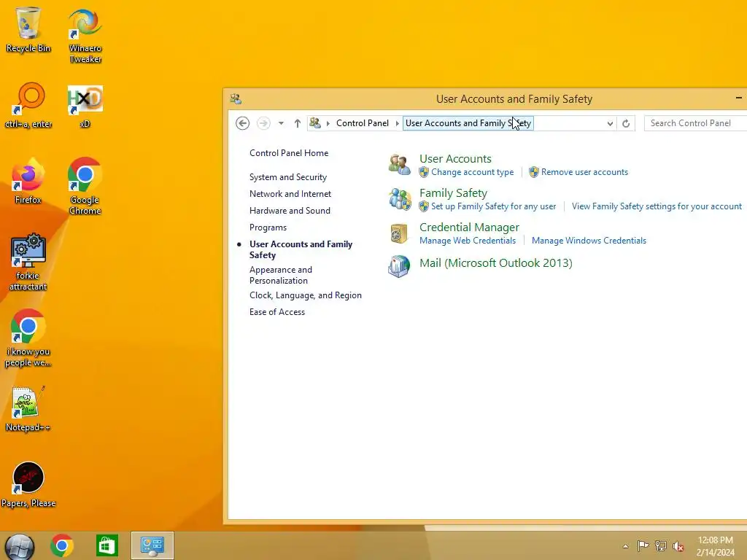The width and height of the screenshot is (747, 560).
Task: Select the 'i know you people we...' Chrome shortcut
Action: tap(28, 338)
